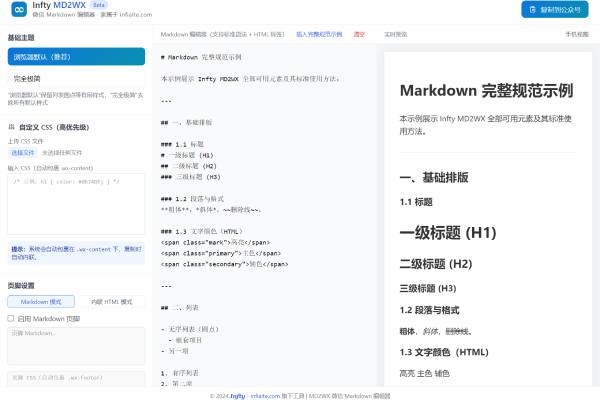
Task: Click the preview heading 1.2 段落与格式
Action: [x=429, y=310]
